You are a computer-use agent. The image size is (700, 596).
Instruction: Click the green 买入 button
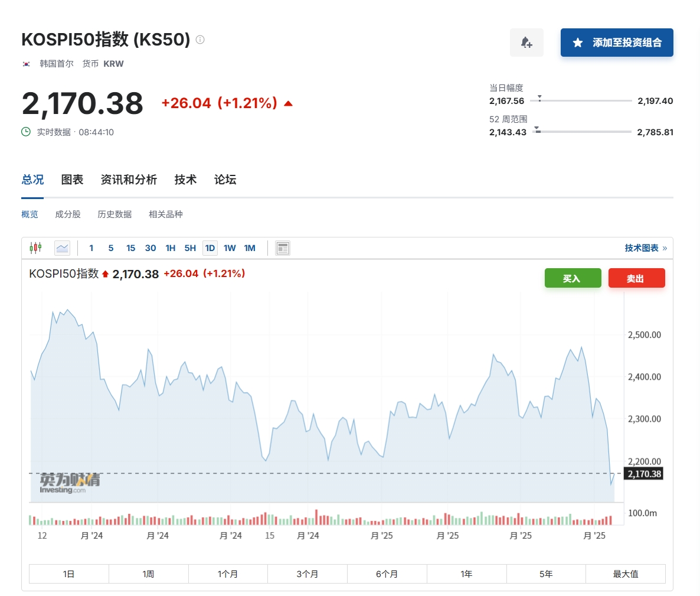(573, 278)
